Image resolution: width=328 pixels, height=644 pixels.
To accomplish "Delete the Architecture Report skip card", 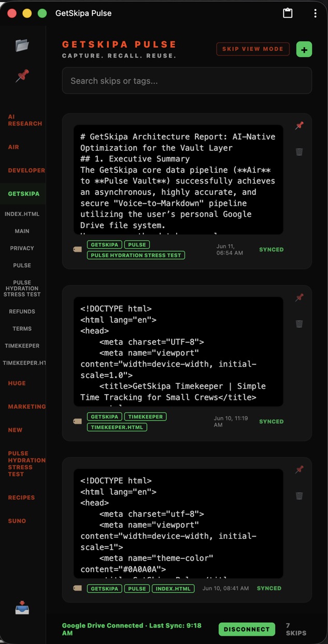I will pos(299,152).
